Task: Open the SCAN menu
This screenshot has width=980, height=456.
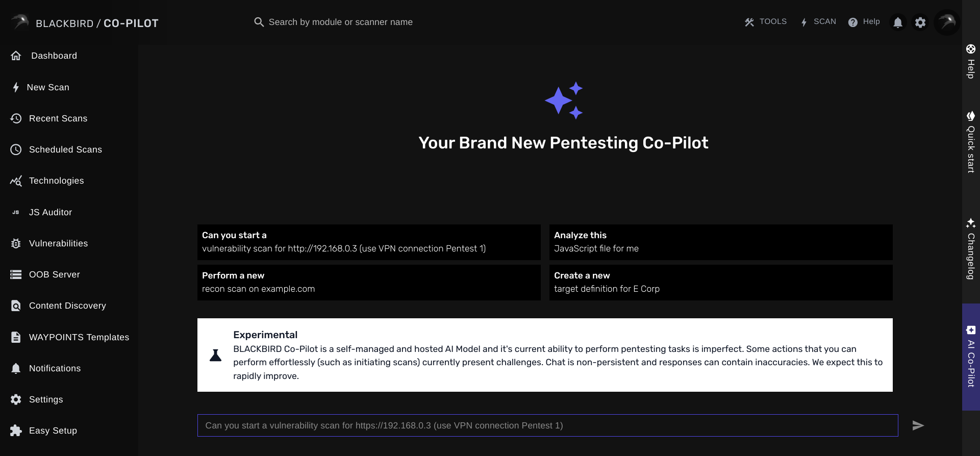Action: pos(818,22)
